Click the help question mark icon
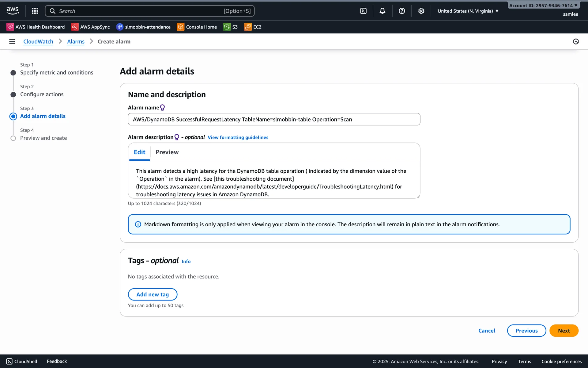 click(402, 11)
